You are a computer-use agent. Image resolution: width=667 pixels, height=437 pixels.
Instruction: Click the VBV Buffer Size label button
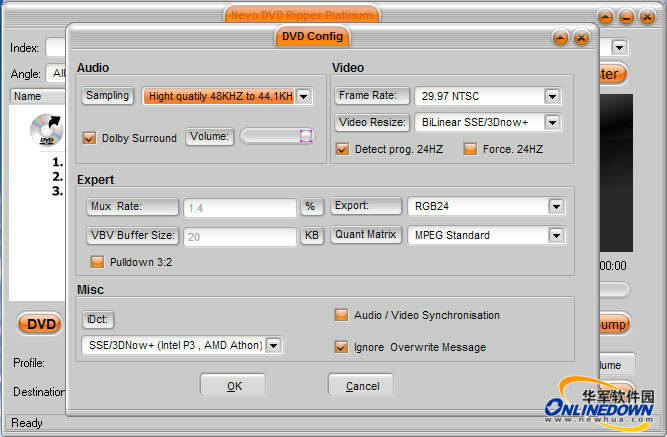(132, 235)
